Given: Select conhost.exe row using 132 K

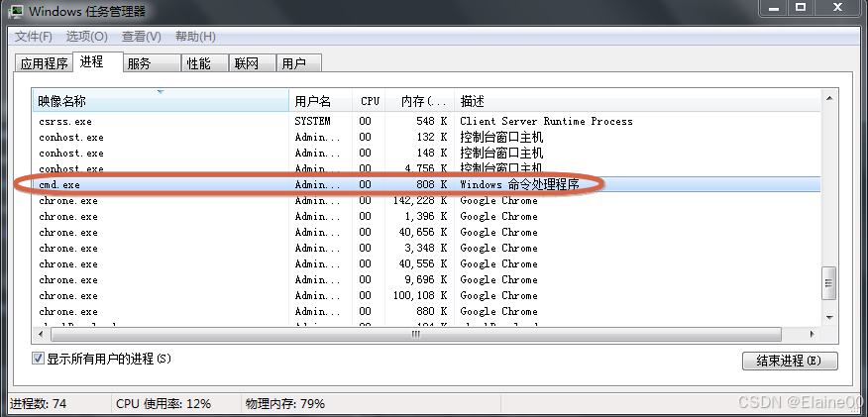Looking at the screenshot, I should [x=426, y=137].
